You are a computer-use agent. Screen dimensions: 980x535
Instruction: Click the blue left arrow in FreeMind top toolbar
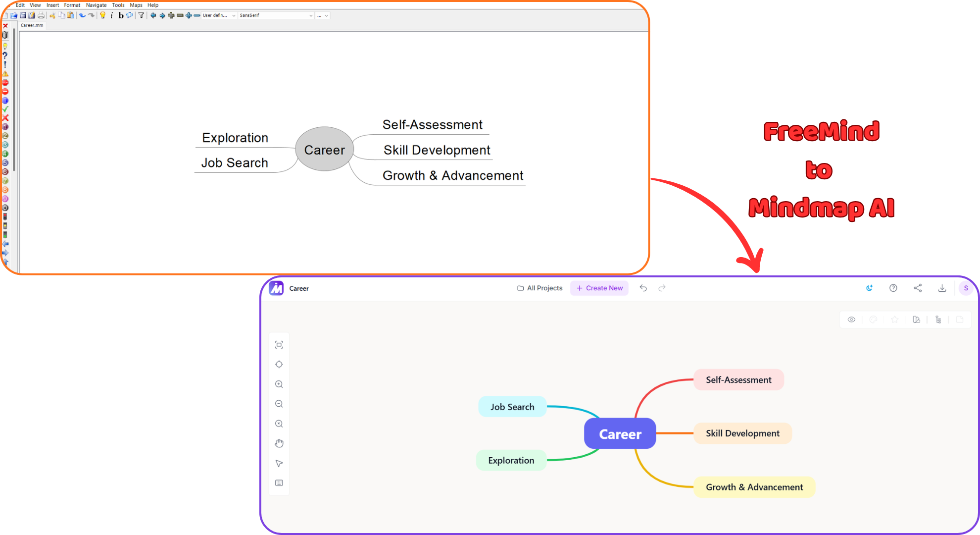[153, 15]
